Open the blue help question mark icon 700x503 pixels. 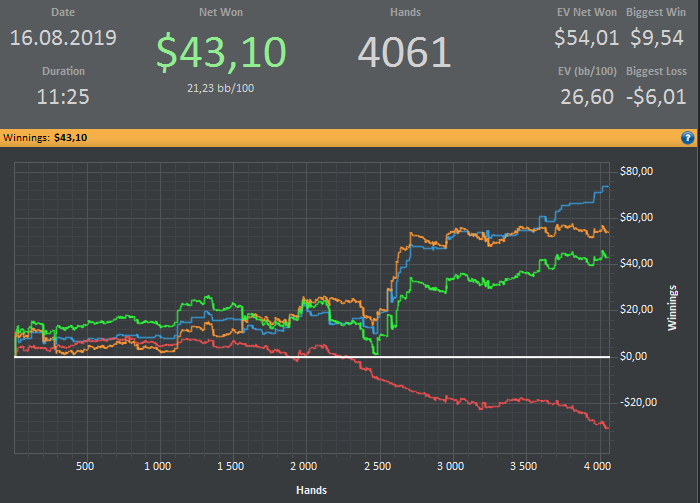[688, 138]
